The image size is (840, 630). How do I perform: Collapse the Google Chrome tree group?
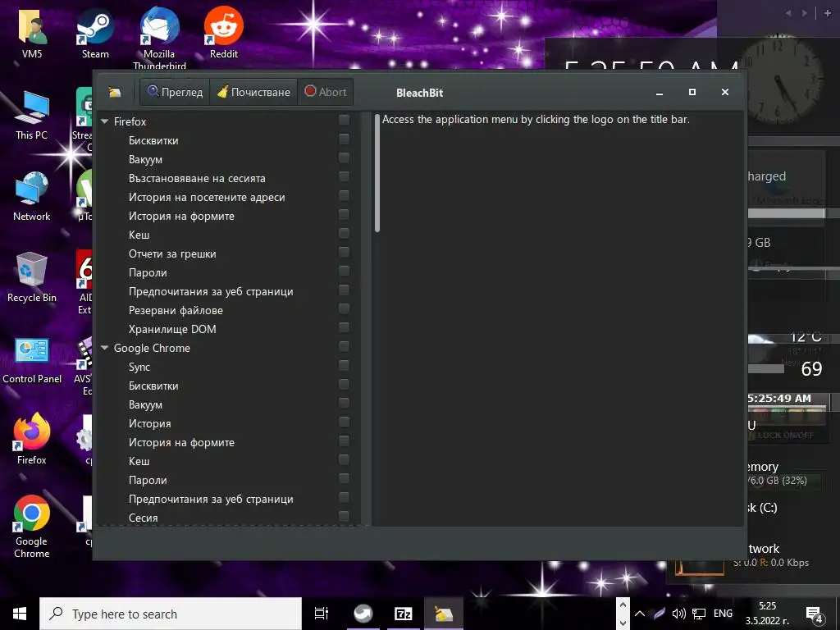point(105,348)
